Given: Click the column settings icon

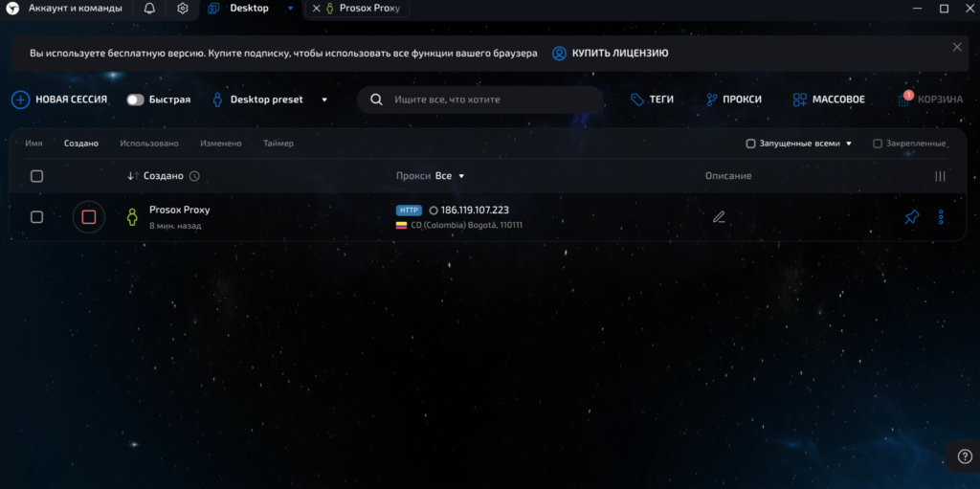Looking at the screenshot, I should click(940, 176).
